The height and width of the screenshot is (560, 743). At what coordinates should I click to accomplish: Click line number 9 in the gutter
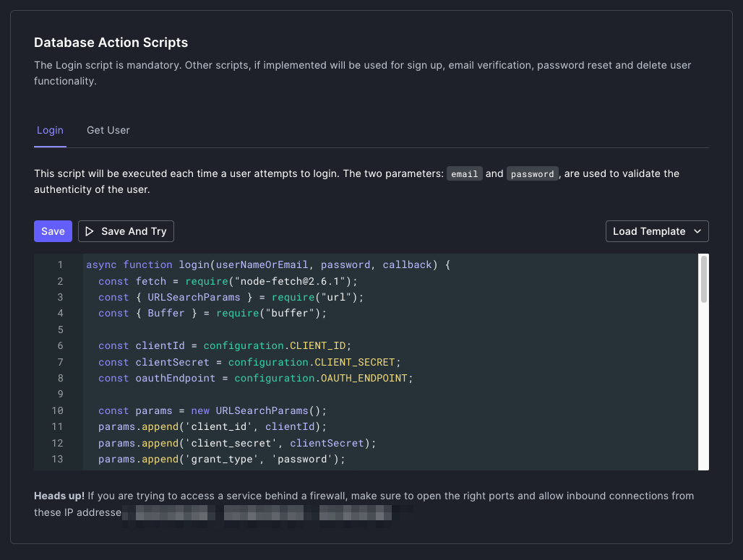coord(60,395)
